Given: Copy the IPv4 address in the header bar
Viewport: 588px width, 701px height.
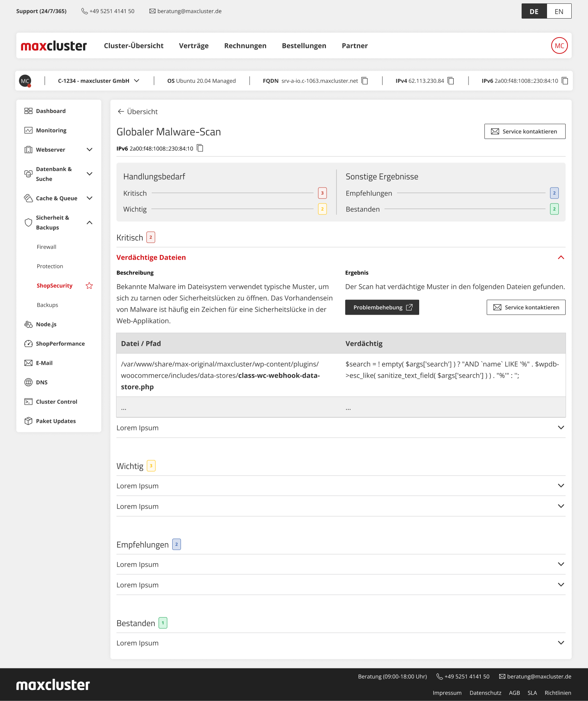Looking at the screenshot, I should [451, 81].
